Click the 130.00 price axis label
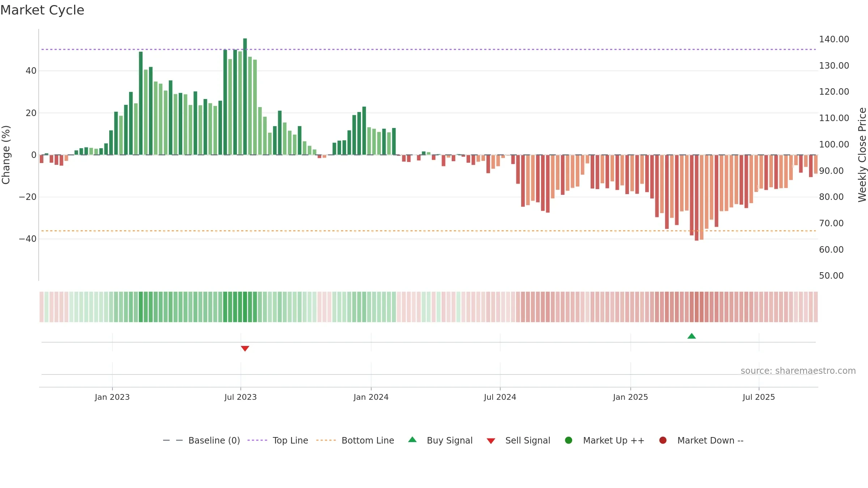This screenshot has width=868, height=488. coord(834,65)
